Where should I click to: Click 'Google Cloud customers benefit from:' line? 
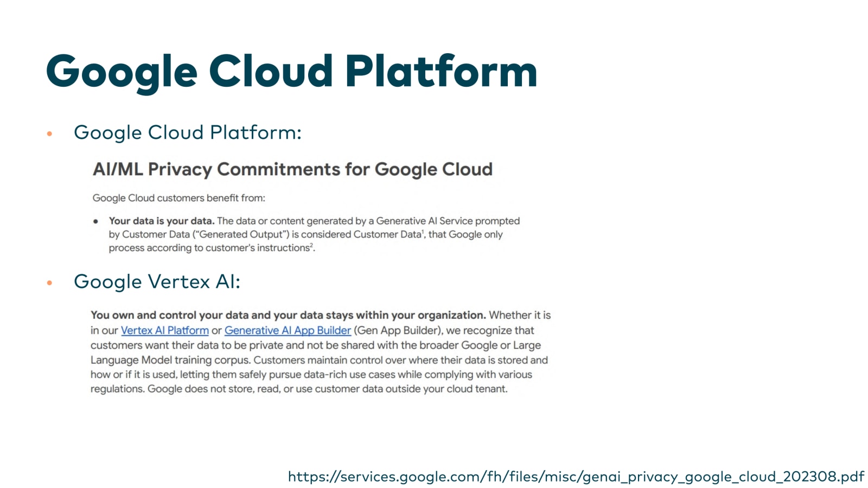[178, 198]
